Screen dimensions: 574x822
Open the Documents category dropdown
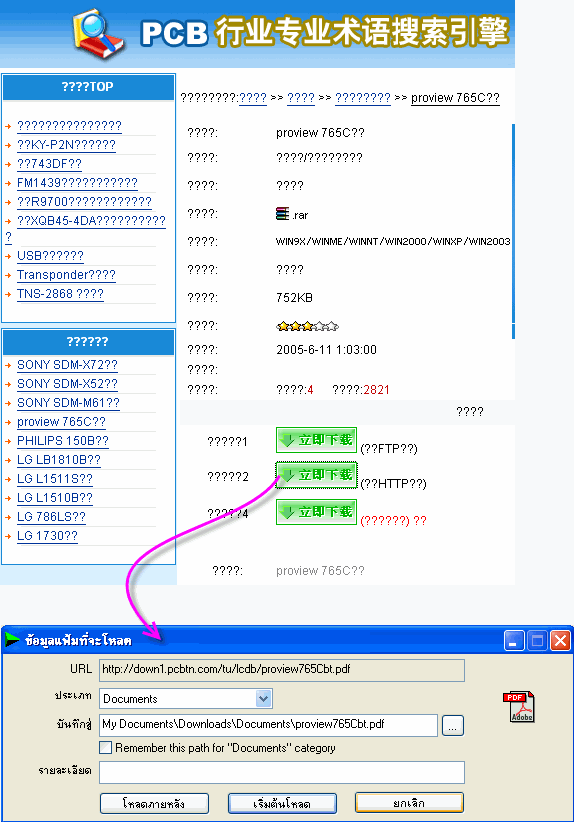pyautogui.click(x=263, y=698)
